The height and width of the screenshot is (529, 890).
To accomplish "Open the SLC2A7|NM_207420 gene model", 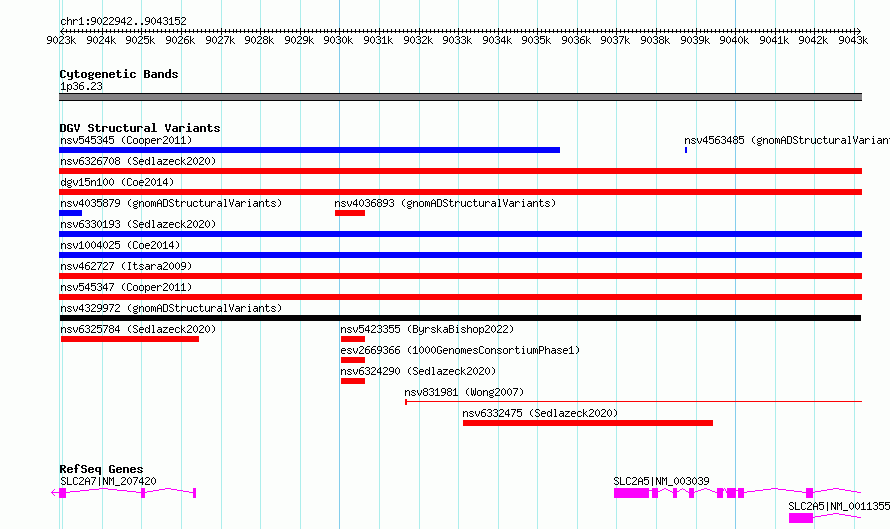I will 124,493.
